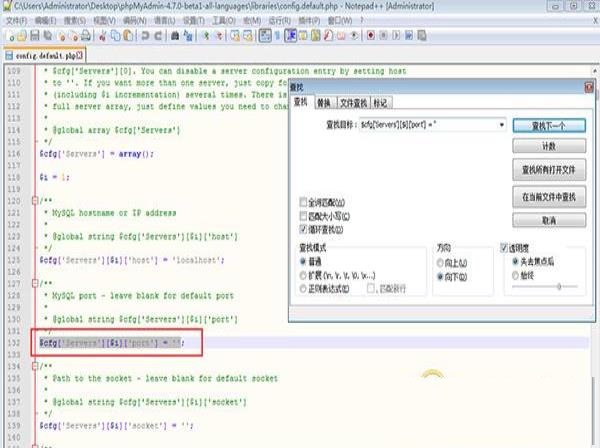Click the 计数 count button

(x=547, y=146)
